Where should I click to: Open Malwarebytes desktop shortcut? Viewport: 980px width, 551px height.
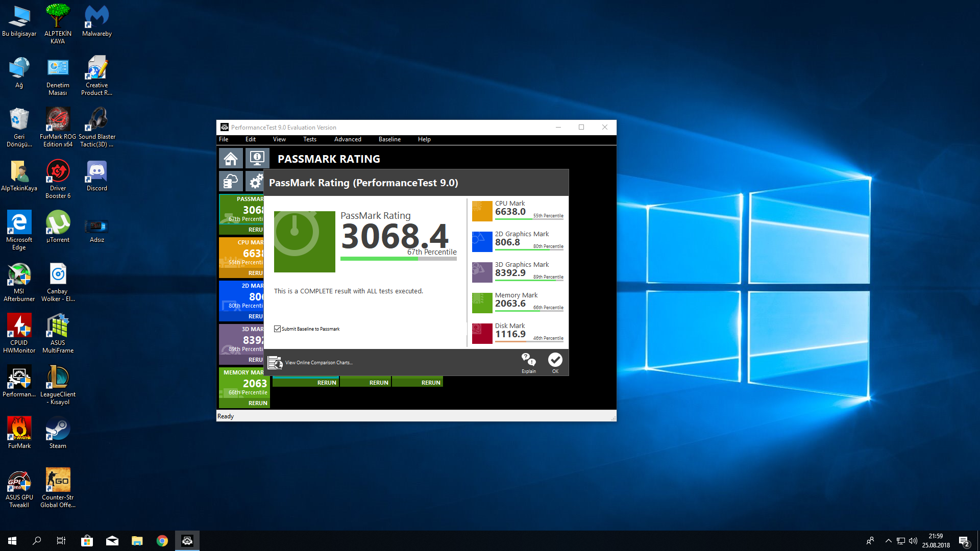click(96, 21)
